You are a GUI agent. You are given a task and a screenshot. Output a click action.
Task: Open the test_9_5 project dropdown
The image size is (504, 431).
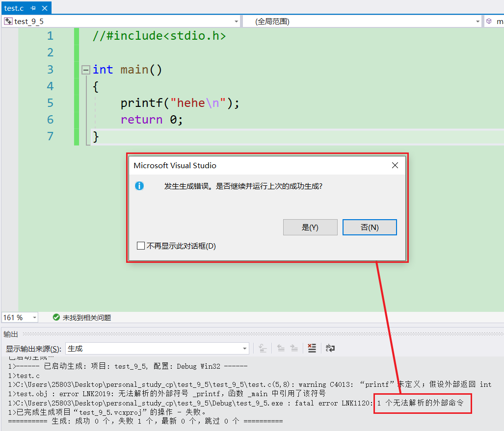coord(236,22)
